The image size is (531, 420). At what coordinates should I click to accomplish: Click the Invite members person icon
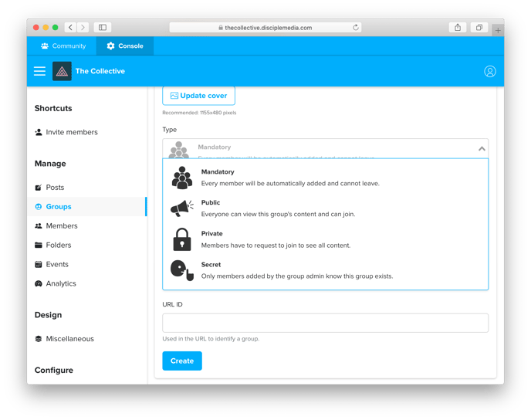click(x=39, y=132)
